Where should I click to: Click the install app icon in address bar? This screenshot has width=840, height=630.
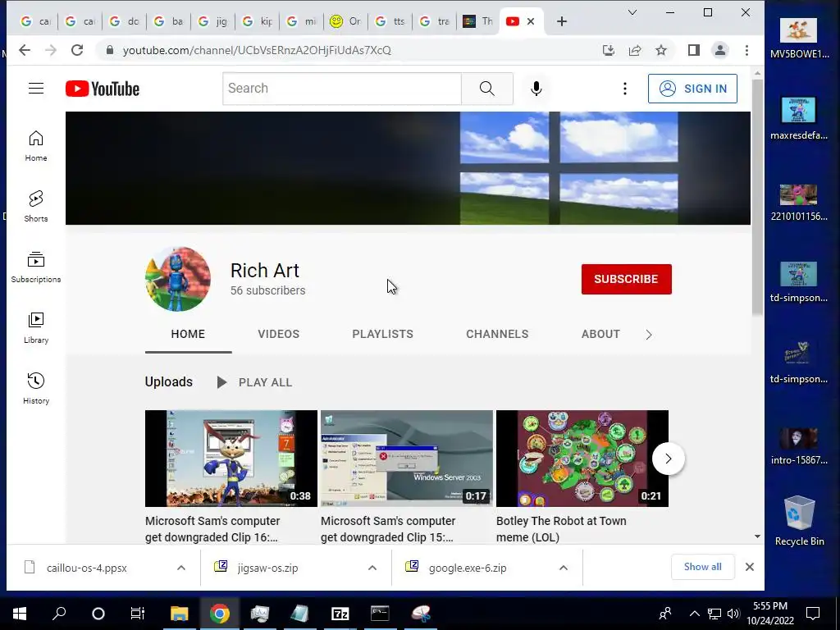(609, 50)
